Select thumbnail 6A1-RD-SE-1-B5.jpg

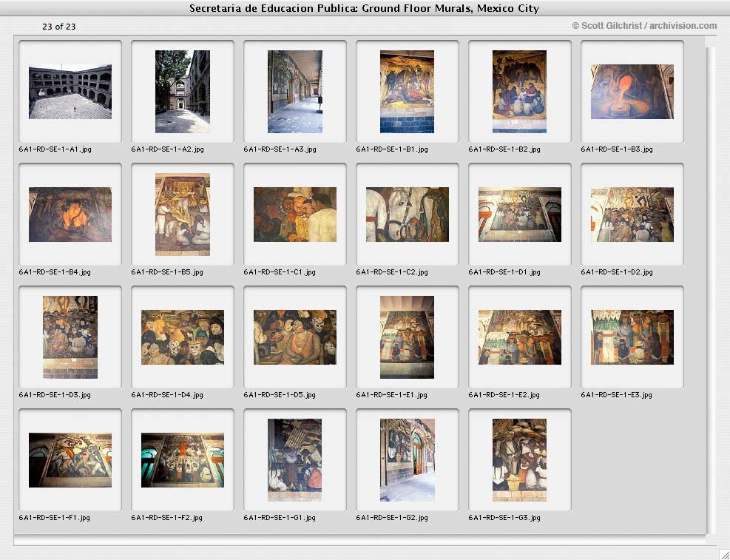click(x=183, y=215)
